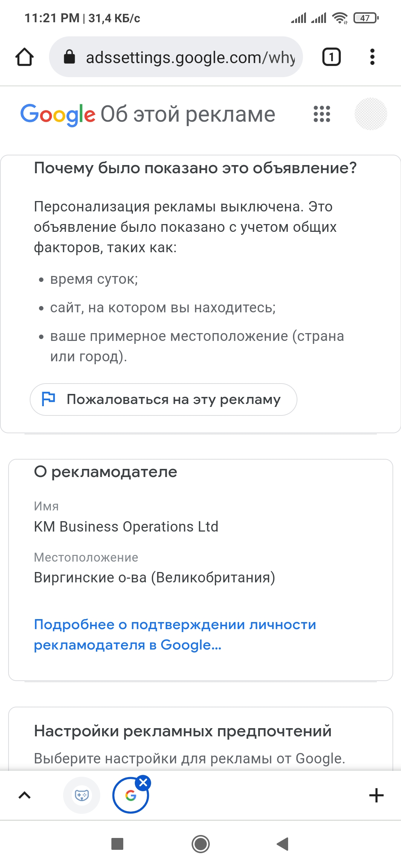Screen dimensions: 401x868
Task: Expand the bottom tab strip with chevron
Action: click(25, 795)
